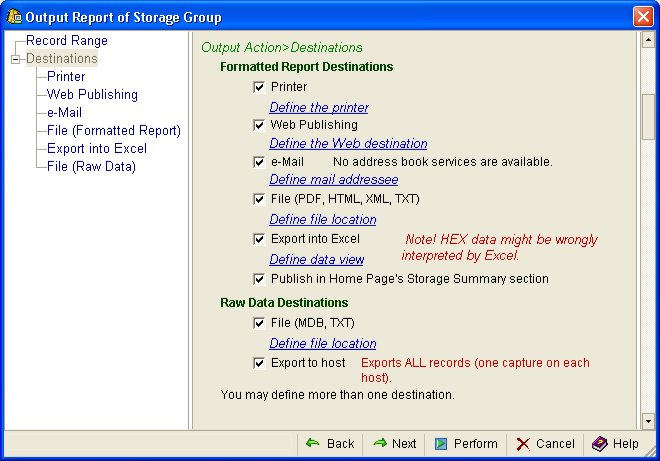The height and width of the screenshot is (461, 660).
Task: Open the Define data view link
Action: 317,259
